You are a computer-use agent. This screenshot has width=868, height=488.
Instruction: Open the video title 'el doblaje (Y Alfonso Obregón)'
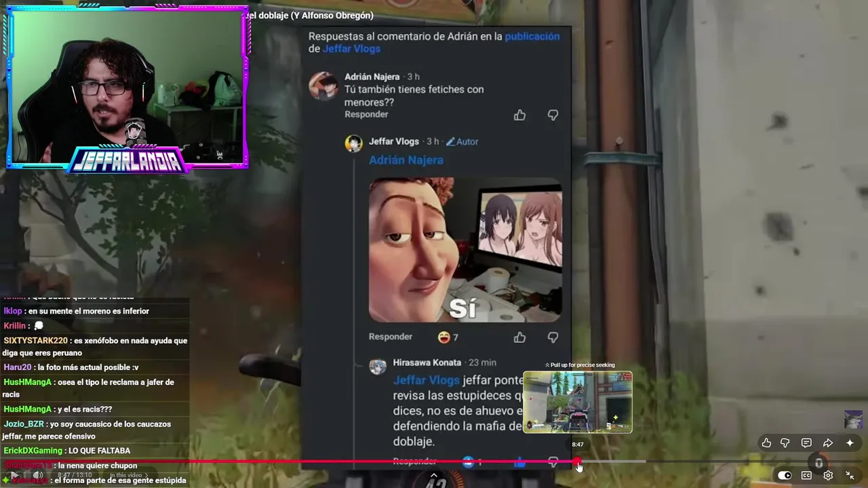310,16
